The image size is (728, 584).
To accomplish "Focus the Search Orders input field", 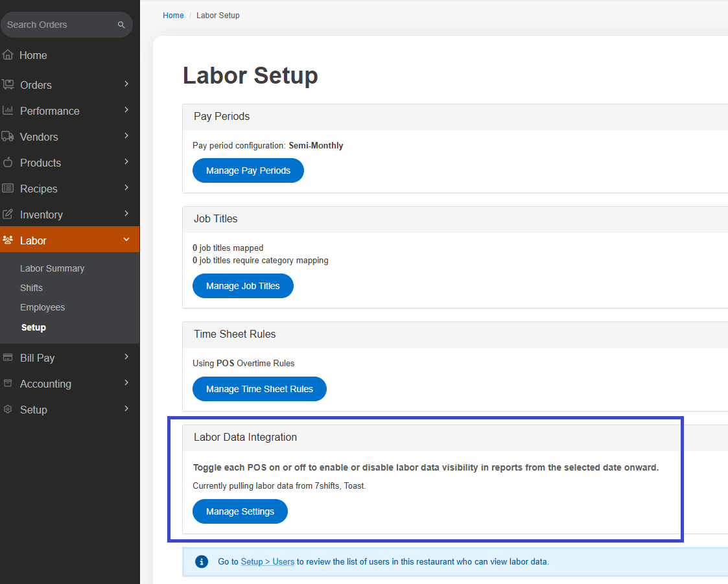I will (58, 25).
